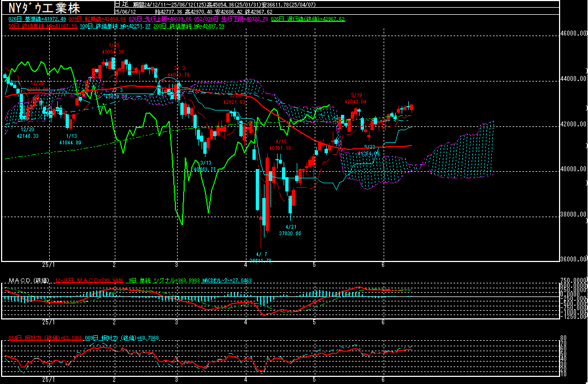Select the MACDオシレーター=27.0463 legend
The height and width of the screenshot is (384, 588).
pos(227,281)
